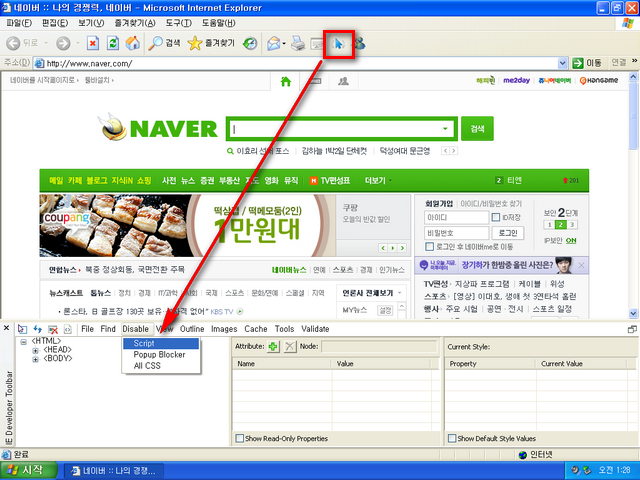Expand the 더보기 menu on Naver bar
Screen dimensions: 640x480
[378, 180]
